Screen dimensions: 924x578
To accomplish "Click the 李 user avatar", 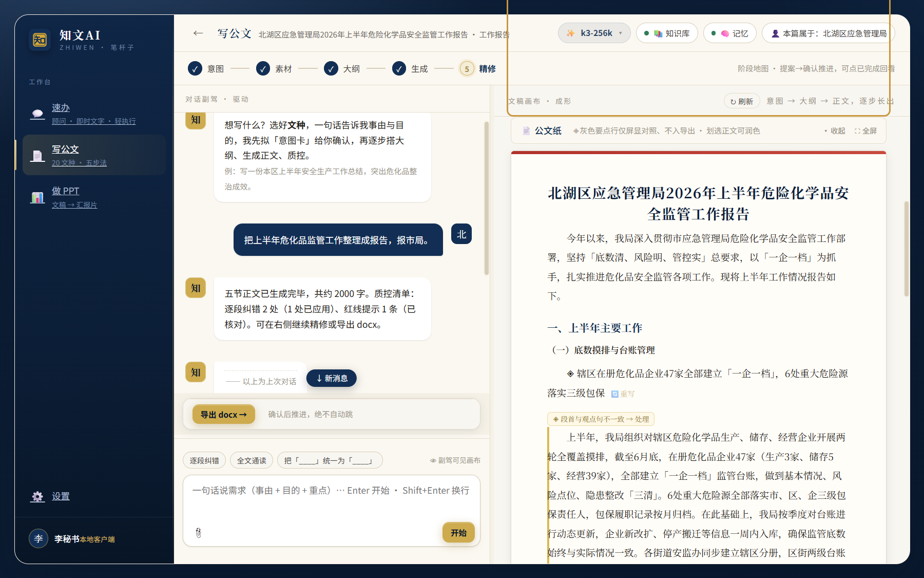I will (x=38, y=538).
